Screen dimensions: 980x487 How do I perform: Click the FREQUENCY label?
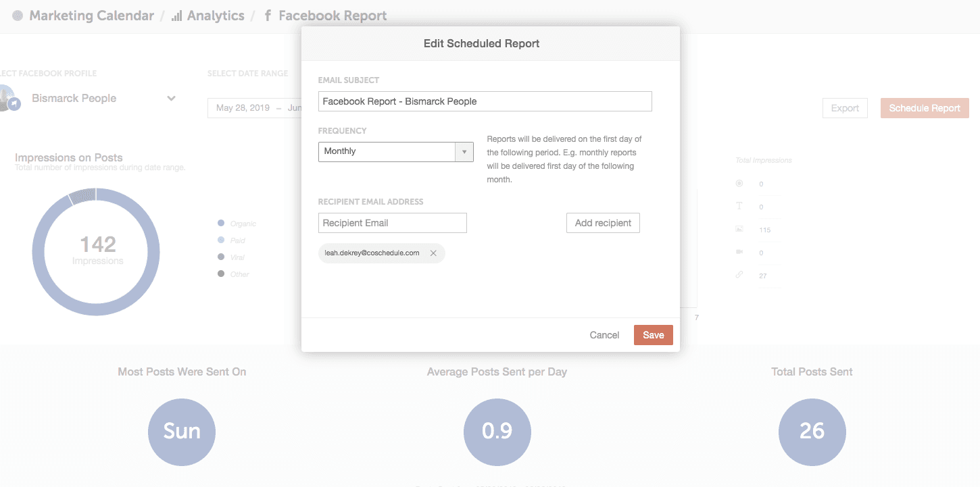343,131
